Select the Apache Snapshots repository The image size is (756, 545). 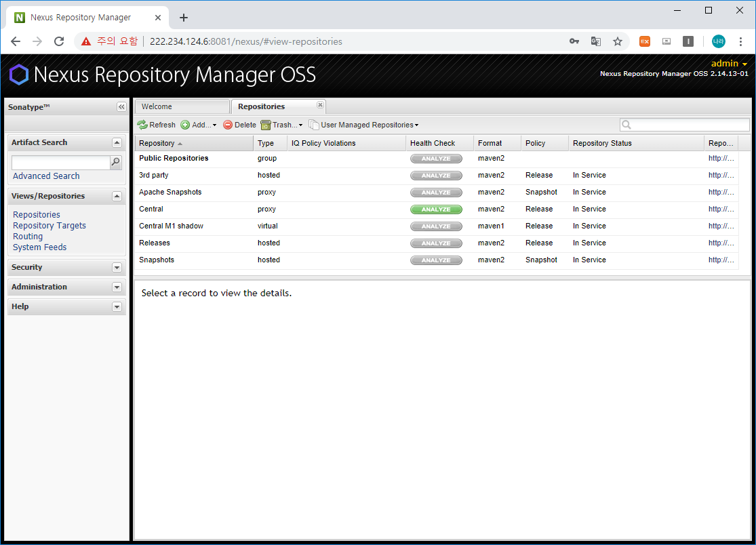coord(437,193)
